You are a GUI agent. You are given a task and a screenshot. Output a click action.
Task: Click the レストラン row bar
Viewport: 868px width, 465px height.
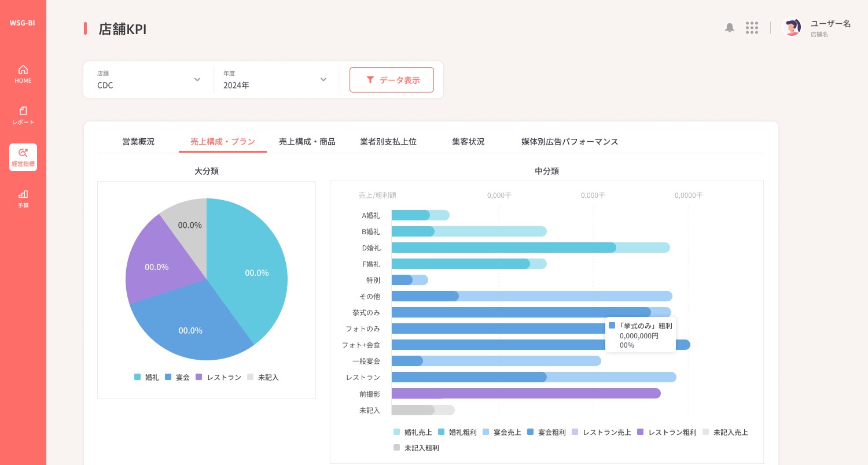click(534, 377)
